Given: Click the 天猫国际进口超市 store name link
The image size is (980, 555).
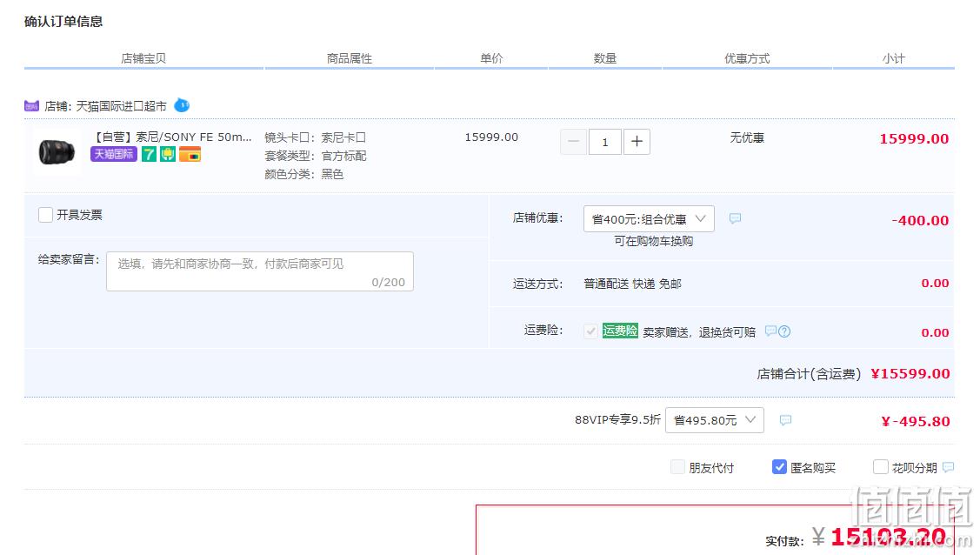Looking at the screenshot, I should coord(121,106).
